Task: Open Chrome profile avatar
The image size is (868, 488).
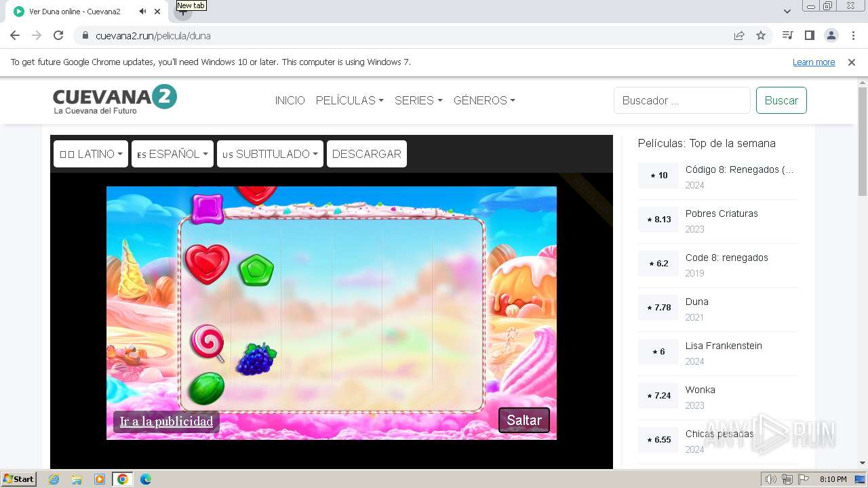Action: tap(831, 35)
